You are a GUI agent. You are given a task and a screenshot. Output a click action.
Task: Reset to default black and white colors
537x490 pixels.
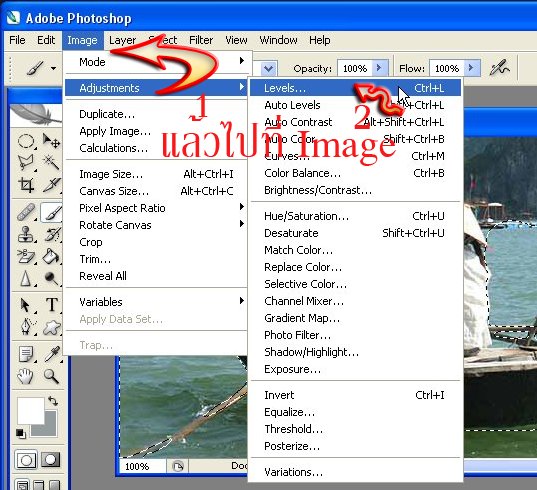click(21, 433)
